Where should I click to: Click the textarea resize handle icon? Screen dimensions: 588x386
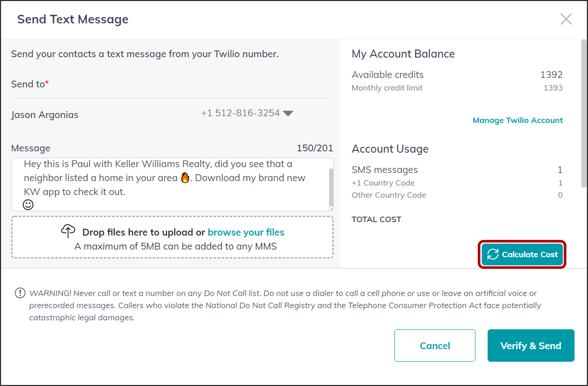[x=330, y=209]
